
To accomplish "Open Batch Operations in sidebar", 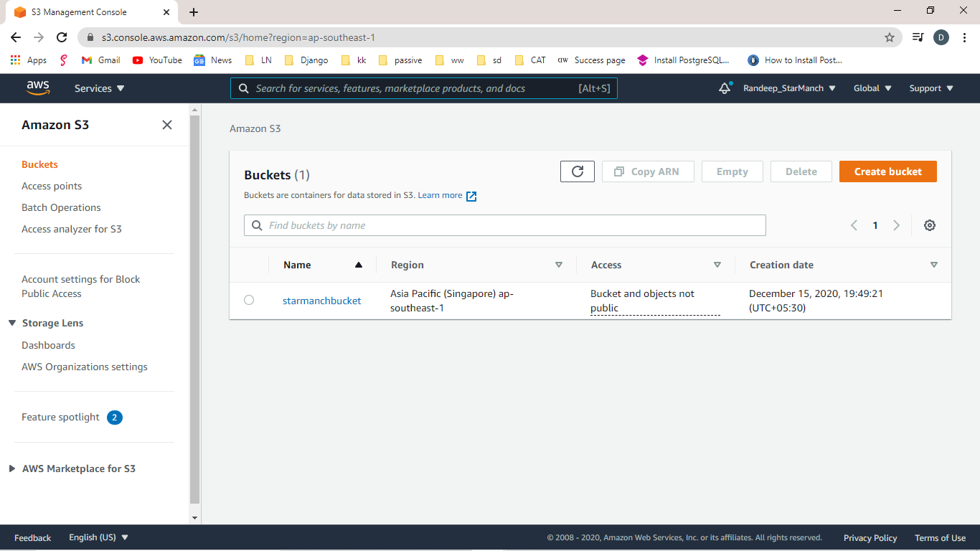I will [x=61, y=207].
